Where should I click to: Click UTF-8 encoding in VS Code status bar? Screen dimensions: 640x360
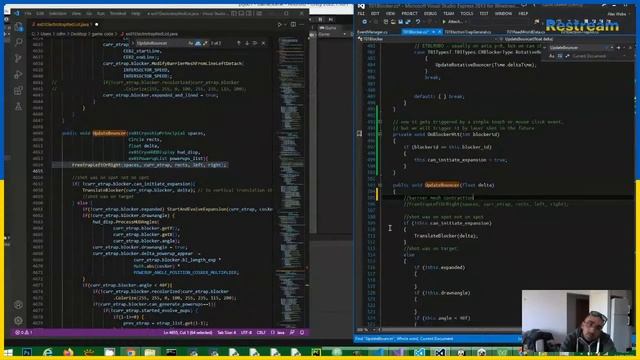point(246,332)
